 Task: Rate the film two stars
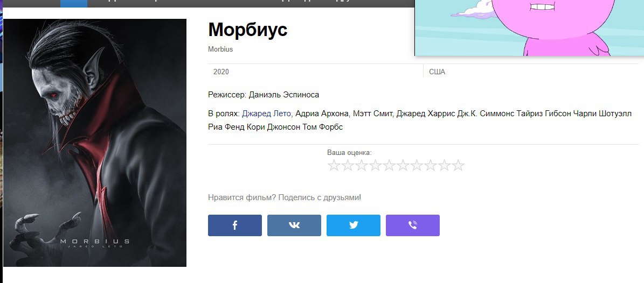pyautogui.click(x=348, y=166)
